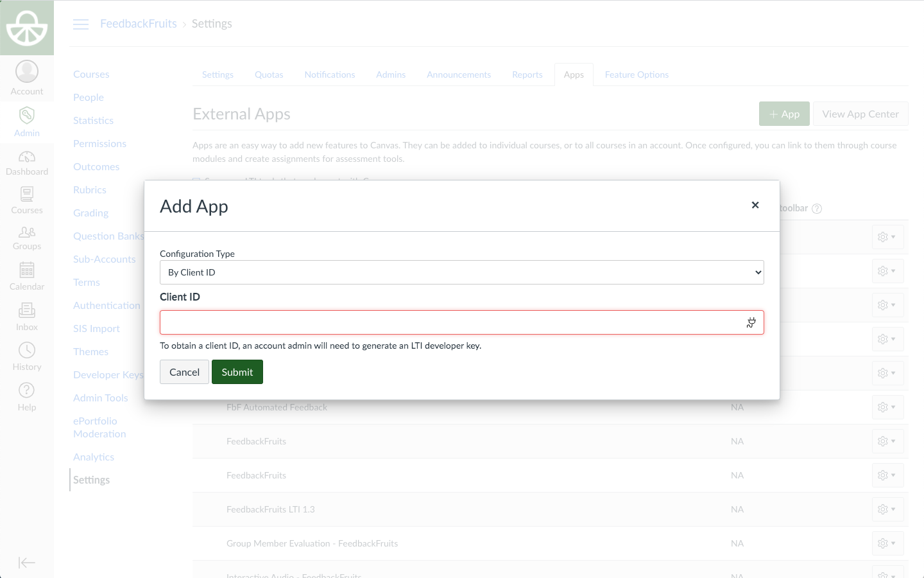Close the Add App dialog
Screen dimensions: 924x578
pos(755,205)
